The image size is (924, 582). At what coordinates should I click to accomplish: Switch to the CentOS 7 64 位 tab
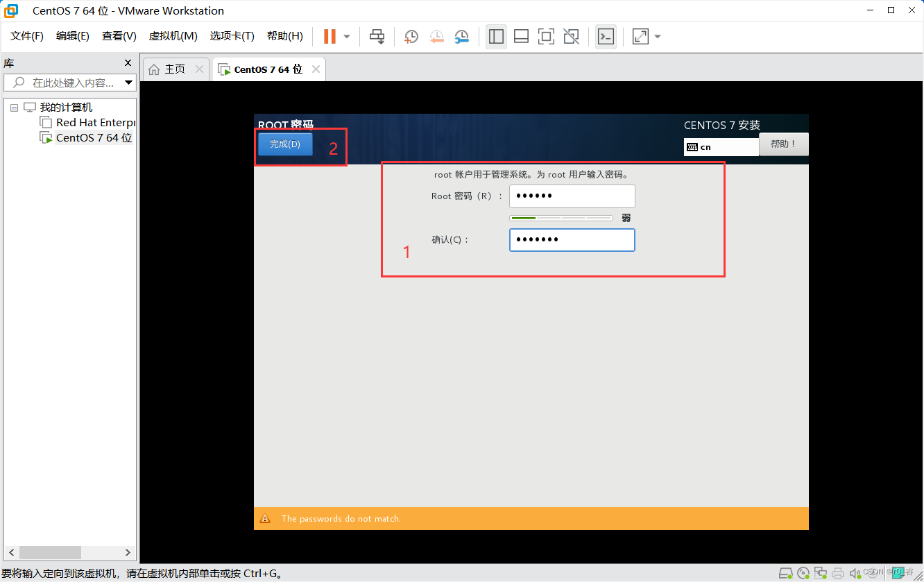(x=268, y=69)
